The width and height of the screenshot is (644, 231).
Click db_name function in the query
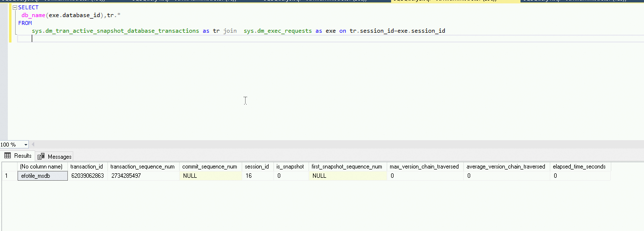[x=34, y=16]
